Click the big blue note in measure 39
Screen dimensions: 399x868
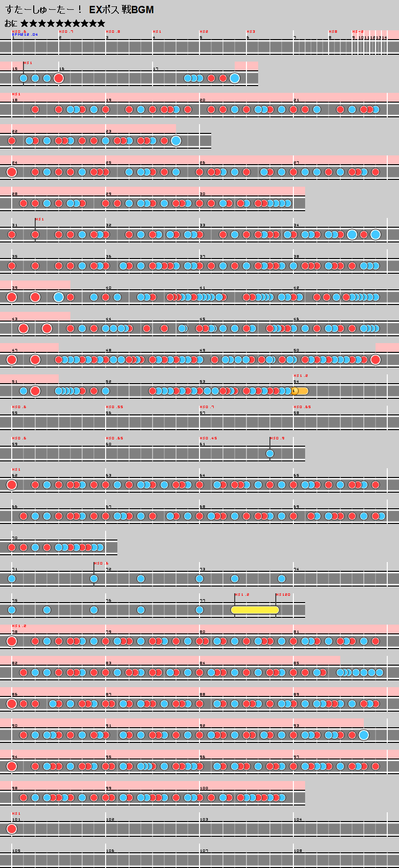59,297
